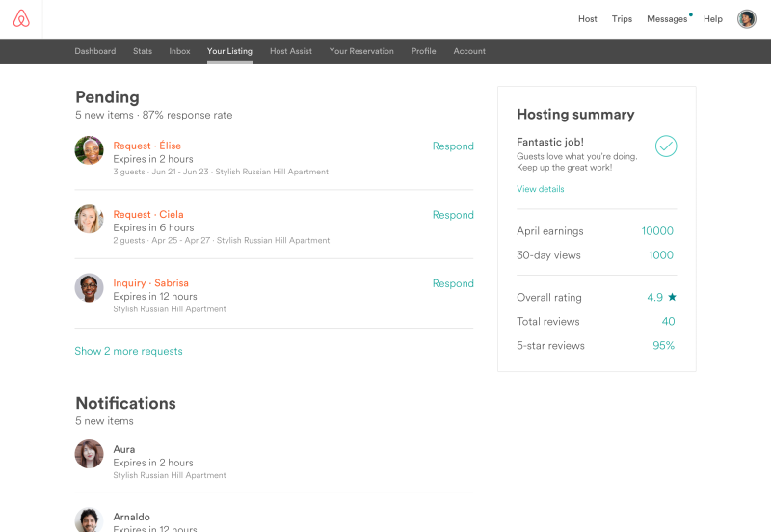The image size is (771, 532).
Task: Open Aura's profile photo
Action: 89,454
